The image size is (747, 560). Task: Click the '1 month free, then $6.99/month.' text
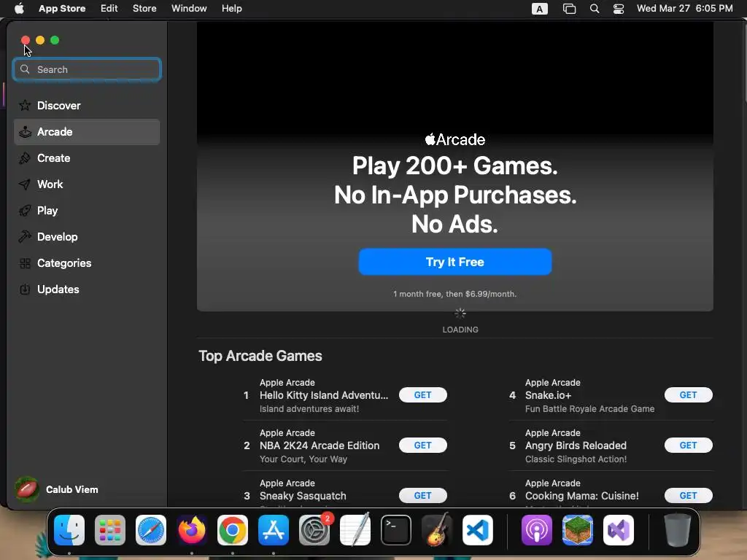click(455, 295)
